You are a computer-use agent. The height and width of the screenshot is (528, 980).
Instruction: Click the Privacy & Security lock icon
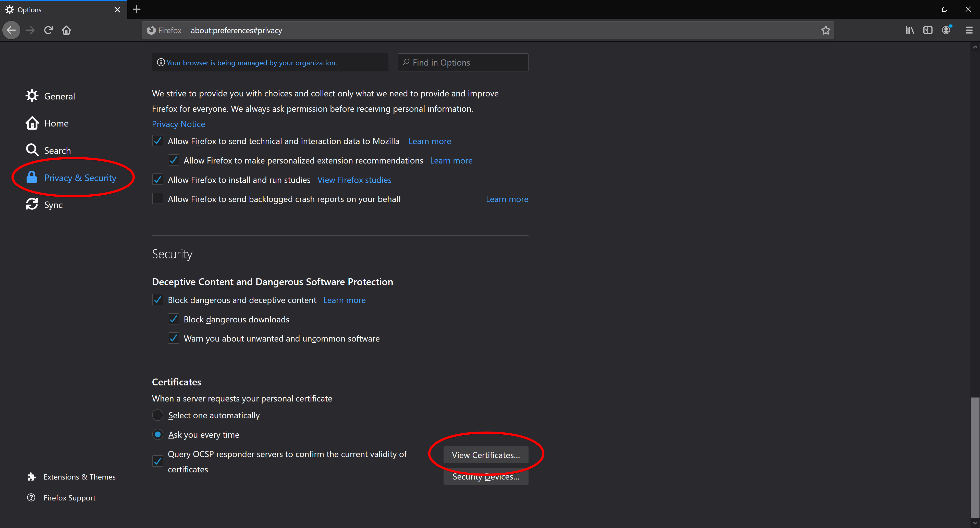(32, 178)
